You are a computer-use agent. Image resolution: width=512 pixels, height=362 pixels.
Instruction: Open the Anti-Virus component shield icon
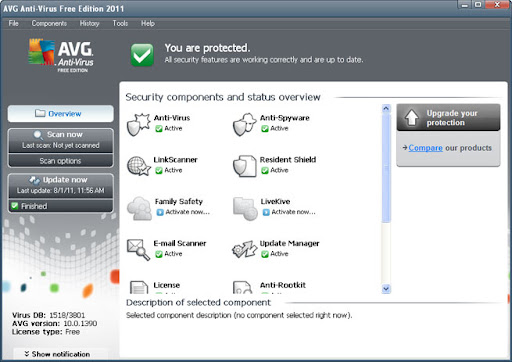[x=138, y=124]
